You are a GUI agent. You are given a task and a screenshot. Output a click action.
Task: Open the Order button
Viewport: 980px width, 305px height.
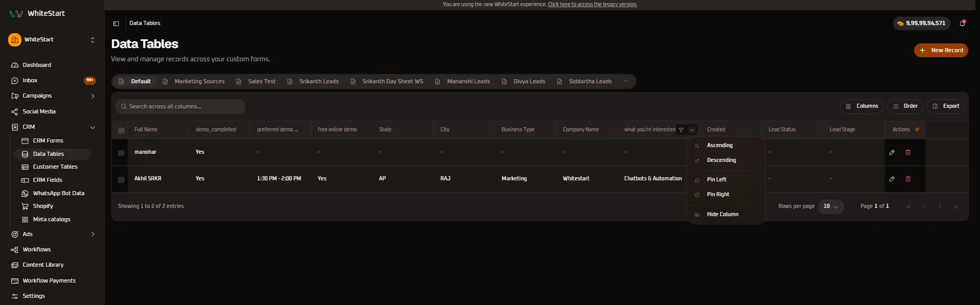905,106
